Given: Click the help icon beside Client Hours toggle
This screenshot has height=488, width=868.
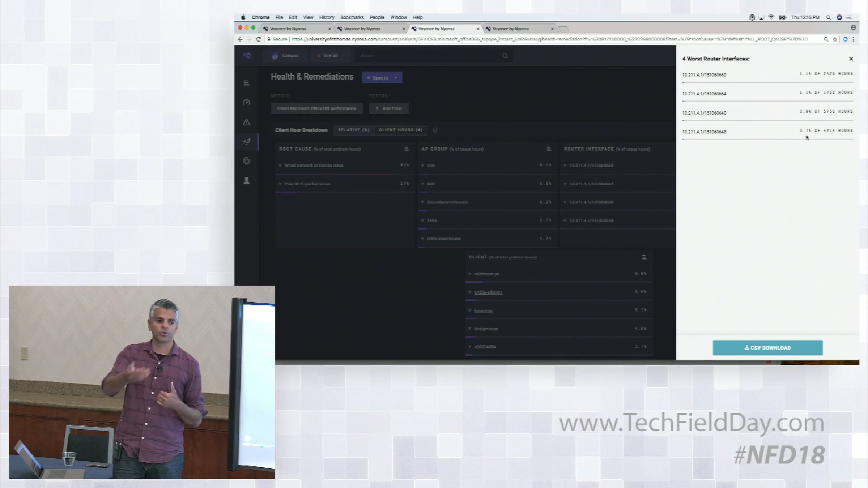Looking at the screenshot, I should pos(435,130).
